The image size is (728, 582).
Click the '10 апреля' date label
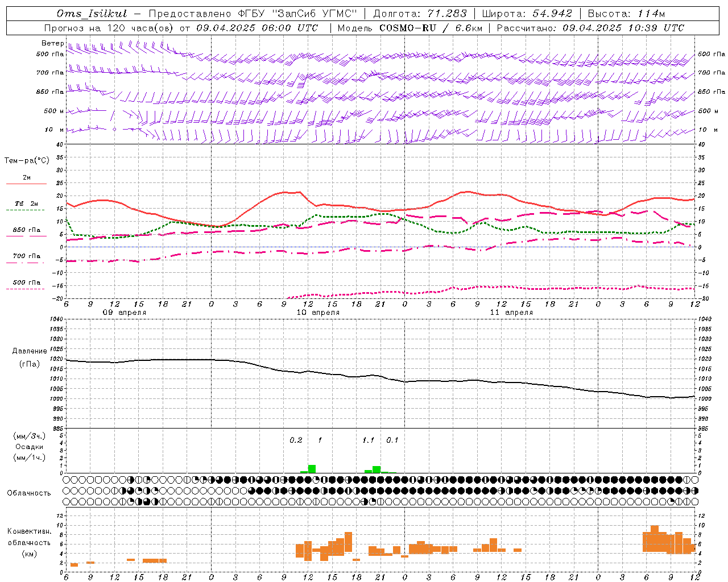318,313
